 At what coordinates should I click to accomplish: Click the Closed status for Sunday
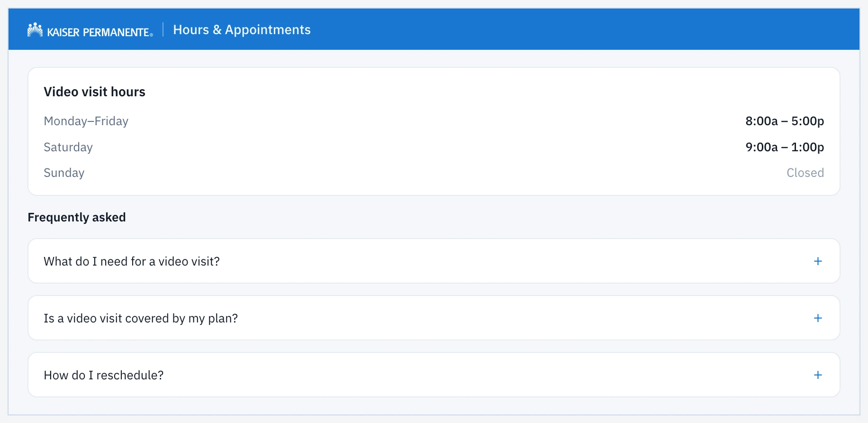click(805, 173)
